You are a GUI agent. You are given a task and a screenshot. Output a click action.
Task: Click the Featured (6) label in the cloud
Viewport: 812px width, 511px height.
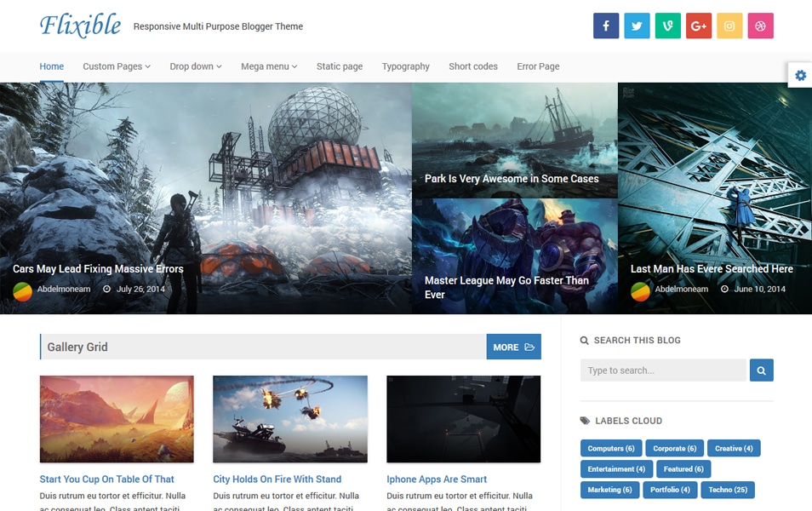click(x=683, y=468)
